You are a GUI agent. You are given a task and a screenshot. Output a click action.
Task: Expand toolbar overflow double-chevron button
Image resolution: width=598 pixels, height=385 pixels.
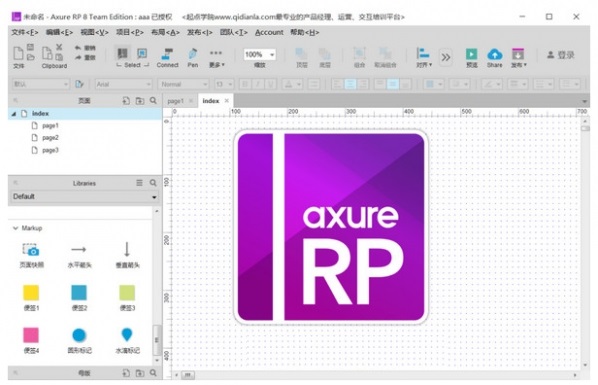[445, 57]
